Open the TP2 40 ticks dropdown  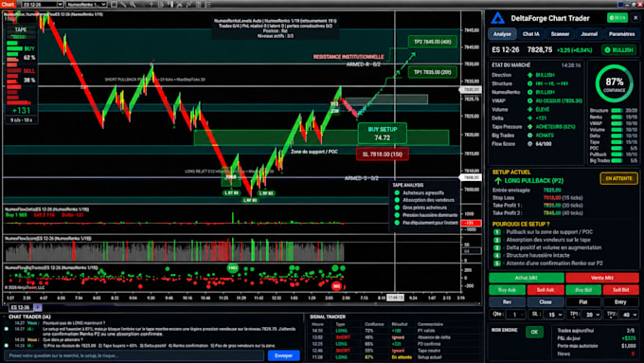click(629, 315)
